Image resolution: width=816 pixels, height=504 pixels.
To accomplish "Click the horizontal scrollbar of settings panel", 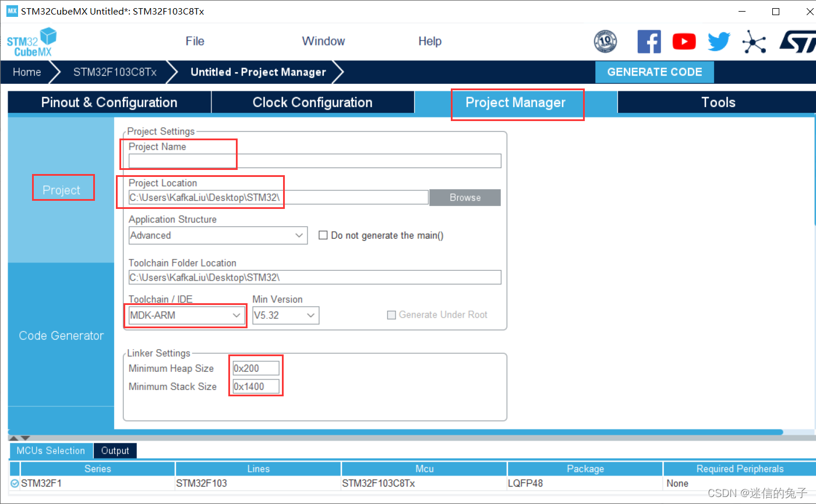I will click(395, 432).
